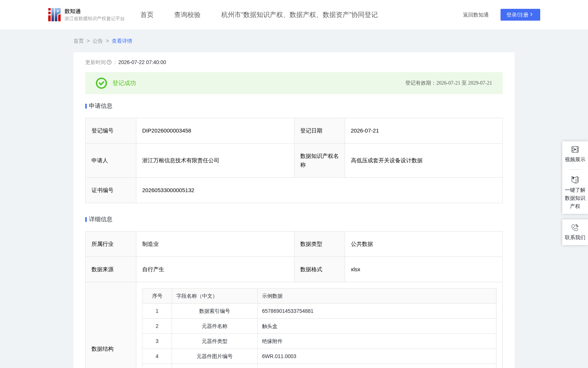Click the 证书编号 label cell
588x368 pixels.
pyautogui.click(x=111, y=190)
